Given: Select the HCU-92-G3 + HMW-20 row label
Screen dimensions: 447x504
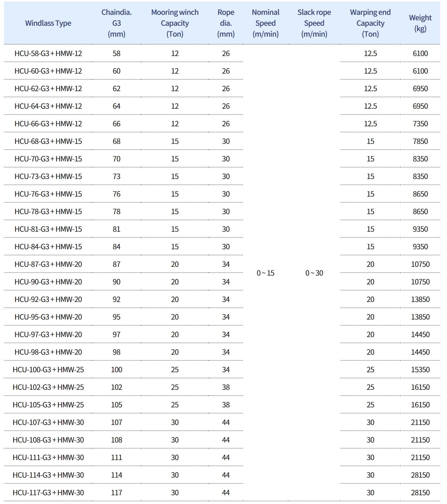Looking at the screenshot, I should (48, 300).
